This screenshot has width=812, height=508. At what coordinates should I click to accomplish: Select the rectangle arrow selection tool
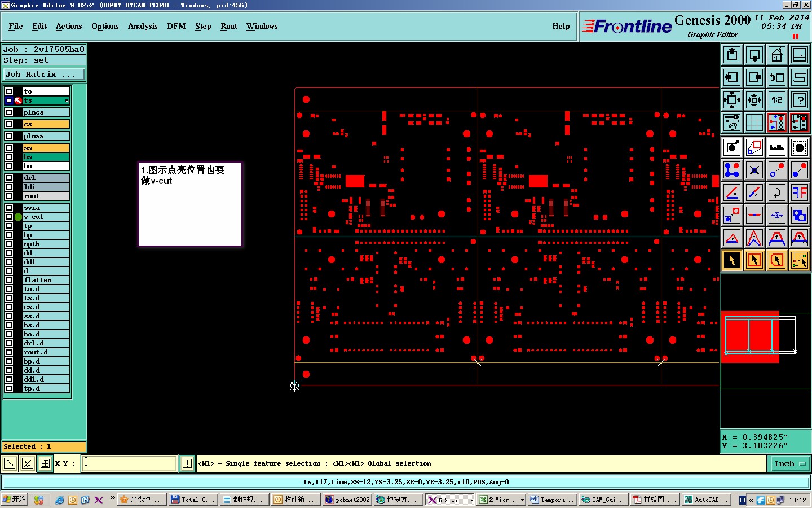(754, 260)
